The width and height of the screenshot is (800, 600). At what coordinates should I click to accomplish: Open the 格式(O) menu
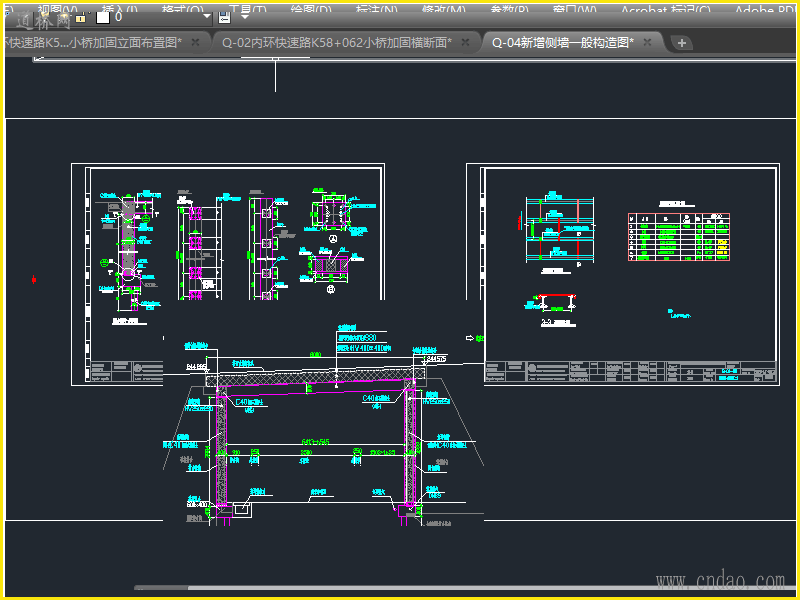click(180, 9)
